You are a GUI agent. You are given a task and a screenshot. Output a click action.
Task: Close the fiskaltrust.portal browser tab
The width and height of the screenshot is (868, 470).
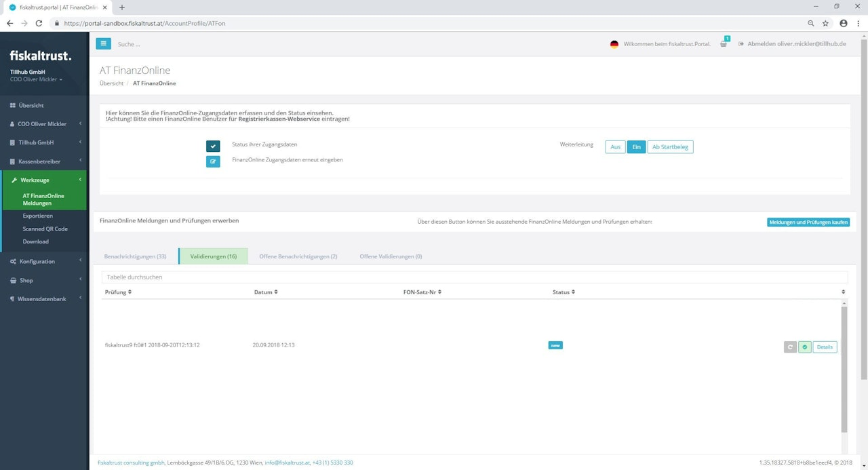[104, 7]
